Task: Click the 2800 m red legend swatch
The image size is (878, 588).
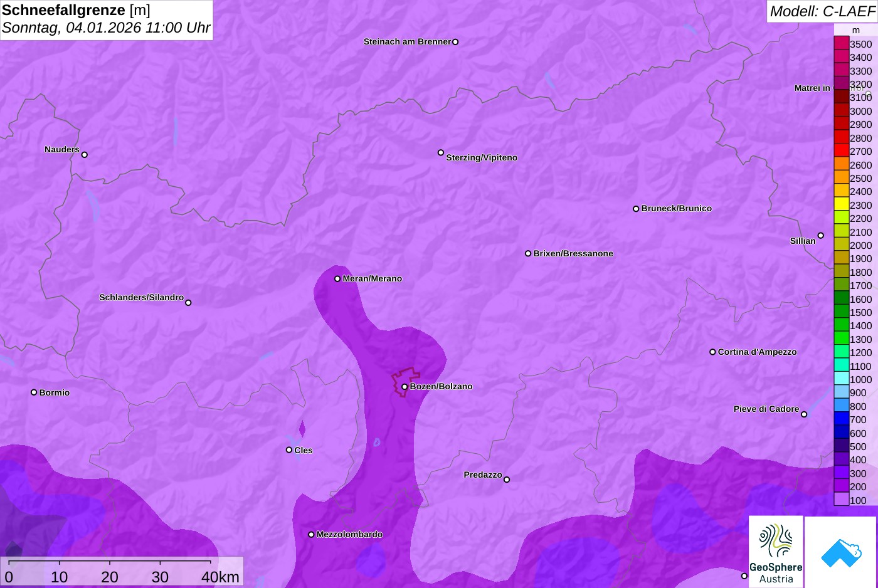Action: [x=842, y=137]
